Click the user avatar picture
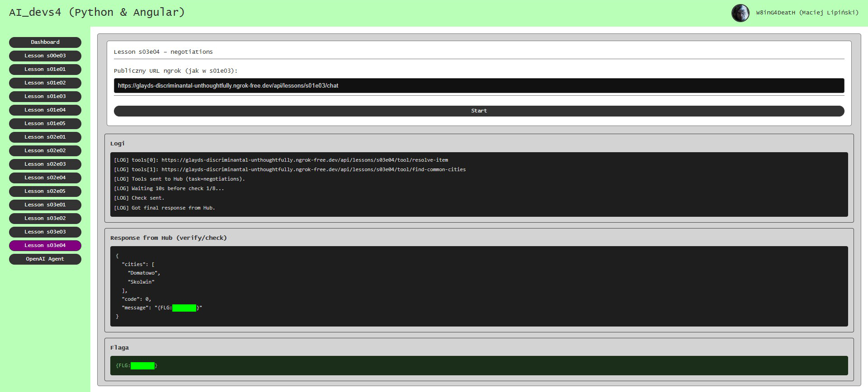This screenshot has height=392, width=868. click(740, 13)
